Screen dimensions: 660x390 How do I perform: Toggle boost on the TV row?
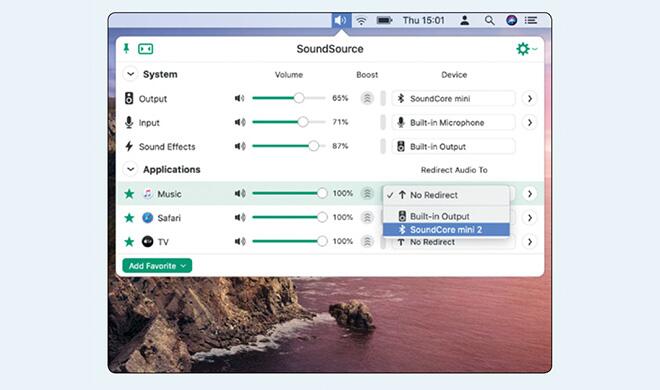(x=367, y=241)
